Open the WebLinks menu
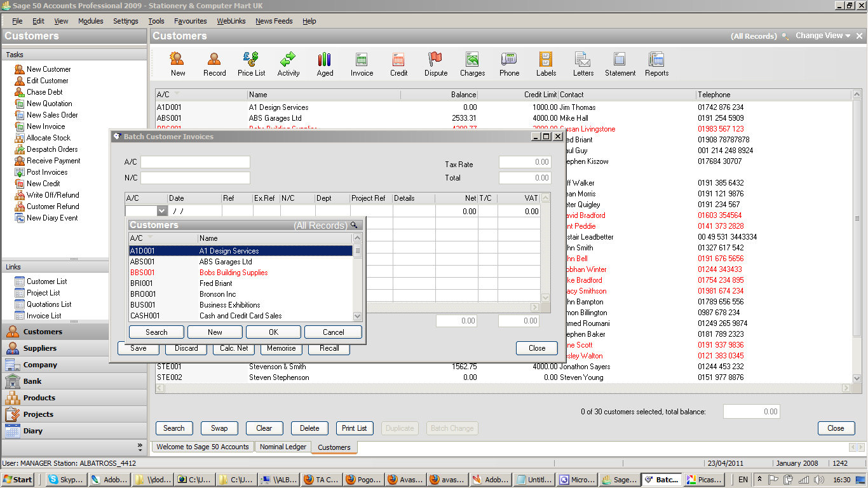Image resolution: width=868 pixels, height=488 pixels. (231, 21)
